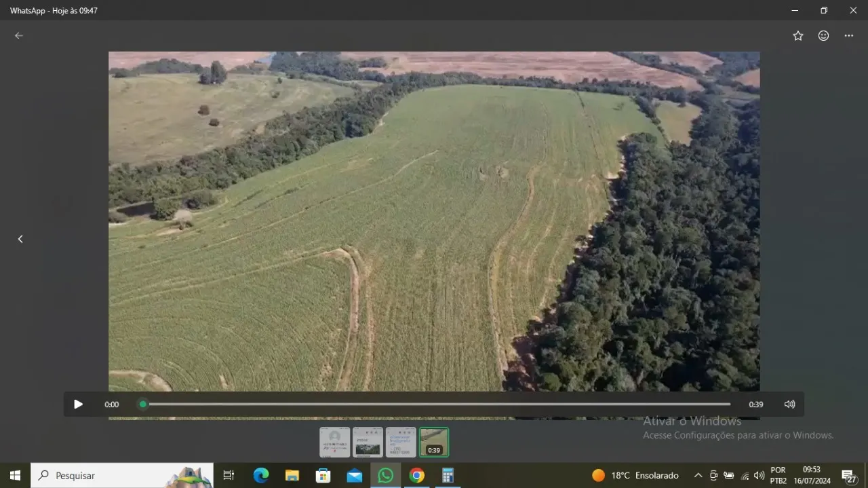
Task: Open the more options menu
Action: [x=849, y=36]
